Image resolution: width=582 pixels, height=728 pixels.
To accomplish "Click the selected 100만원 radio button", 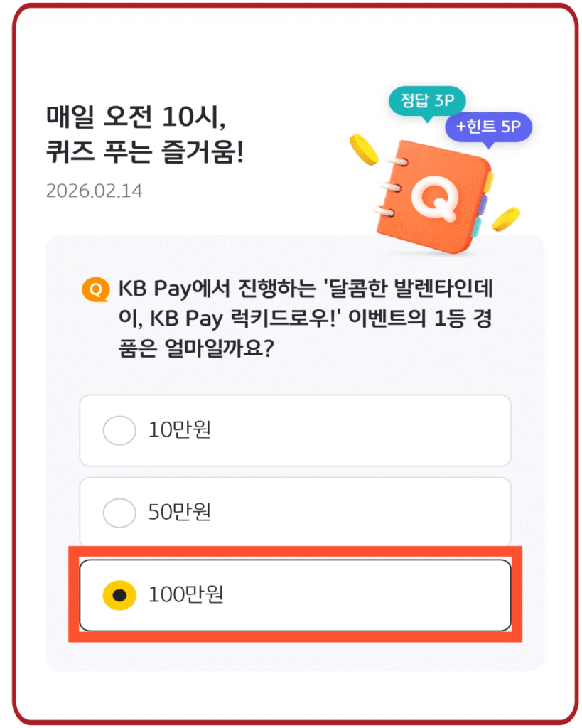I will pyautogui.click(x=119, y=595).
